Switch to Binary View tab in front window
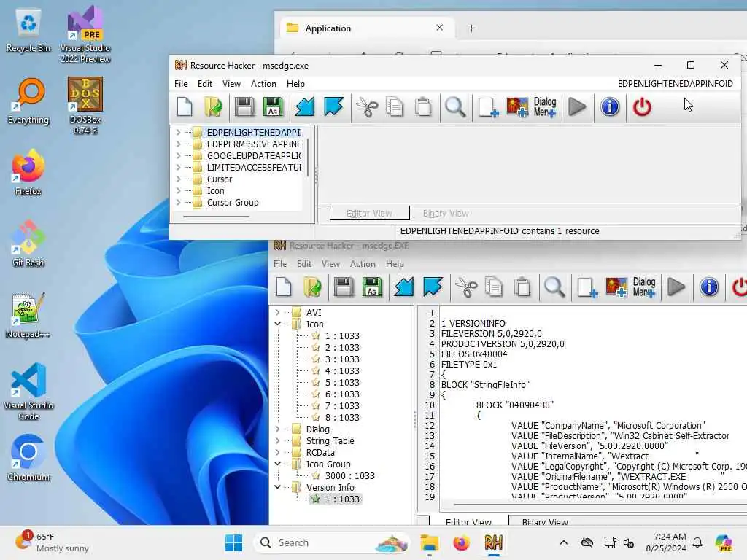This screenshot has height=560, width=747. (x=446, y=214)
